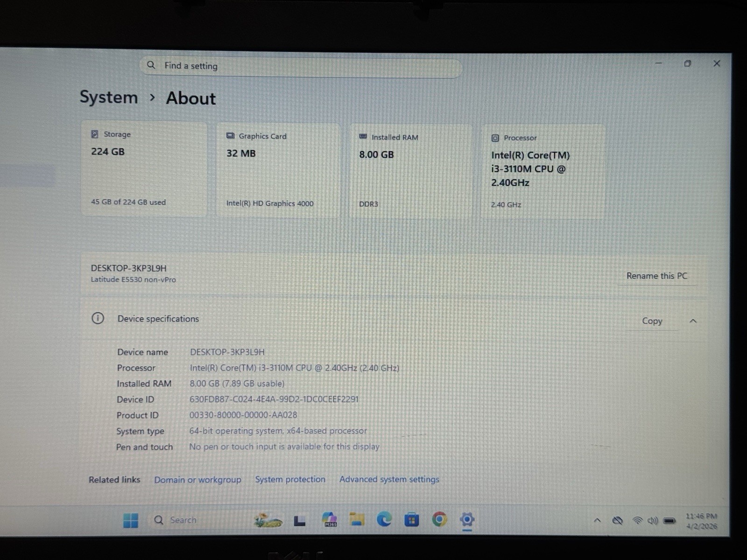Click the Storage drive icon

point(95,134)
